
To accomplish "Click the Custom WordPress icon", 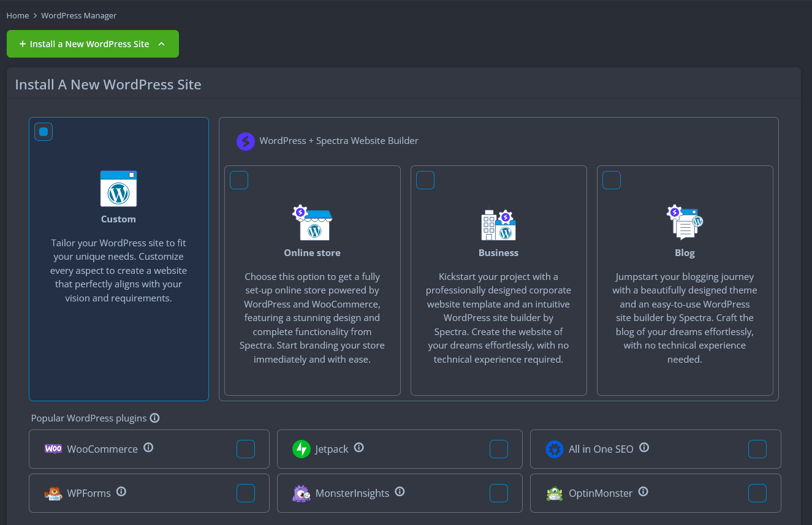I will click(118, 189).
